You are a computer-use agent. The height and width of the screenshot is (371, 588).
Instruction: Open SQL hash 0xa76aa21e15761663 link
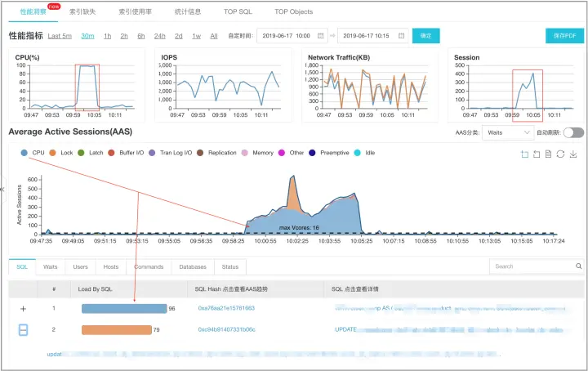pos(226,308)
